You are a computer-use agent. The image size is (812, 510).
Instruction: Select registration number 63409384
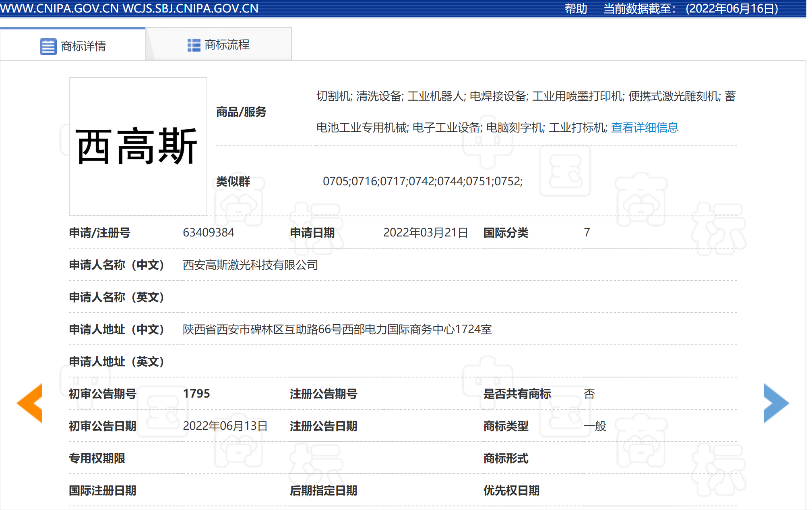click(209, 232)
